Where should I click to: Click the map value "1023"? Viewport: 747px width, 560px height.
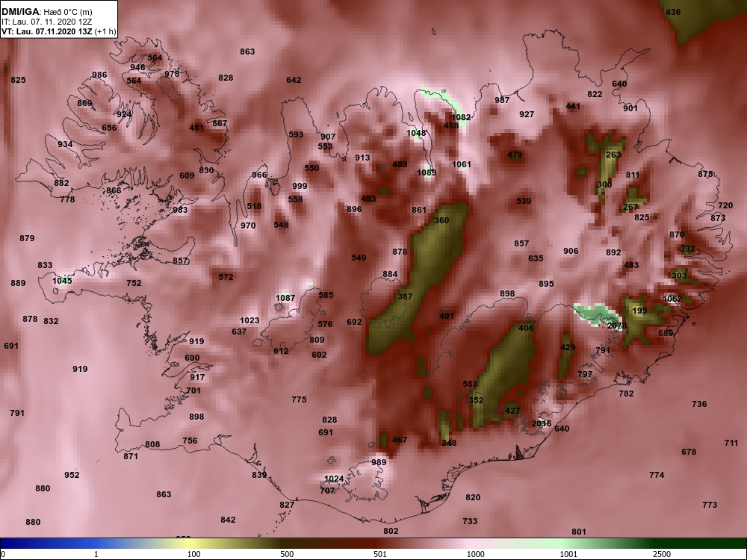[x=249, y=320]
